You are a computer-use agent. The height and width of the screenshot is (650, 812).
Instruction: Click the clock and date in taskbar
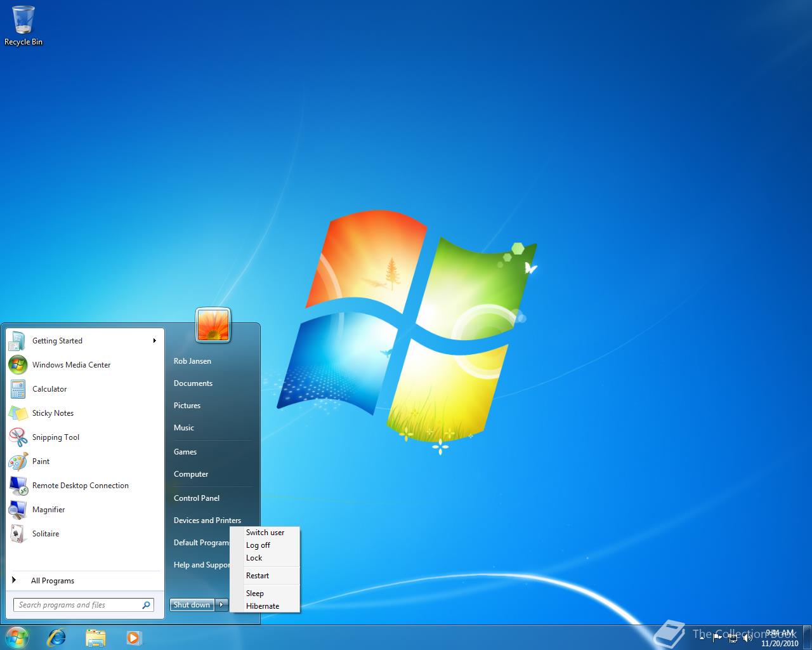coord(780,637)
